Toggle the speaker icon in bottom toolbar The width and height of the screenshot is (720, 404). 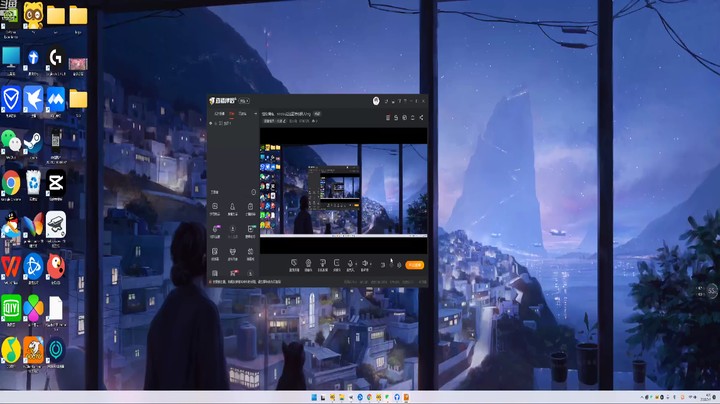point(365,264)
